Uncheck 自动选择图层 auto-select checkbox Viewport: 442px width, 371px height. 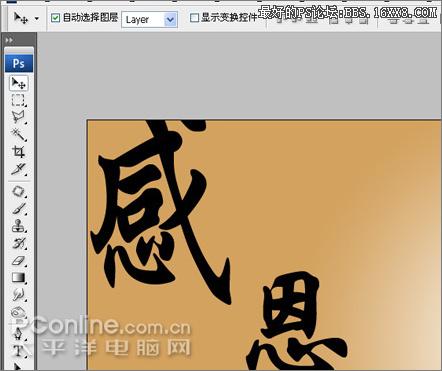click(x=55, y=18)
